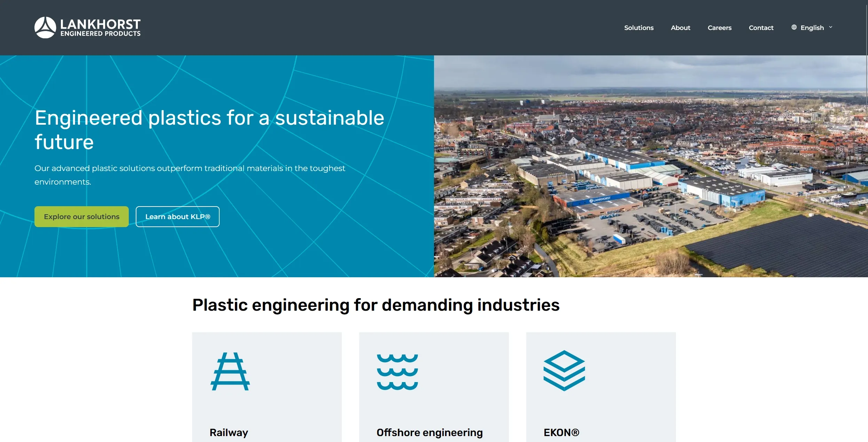Open the About menu item
The width and height of the screenshot is (868, 442).
(680, 28)
